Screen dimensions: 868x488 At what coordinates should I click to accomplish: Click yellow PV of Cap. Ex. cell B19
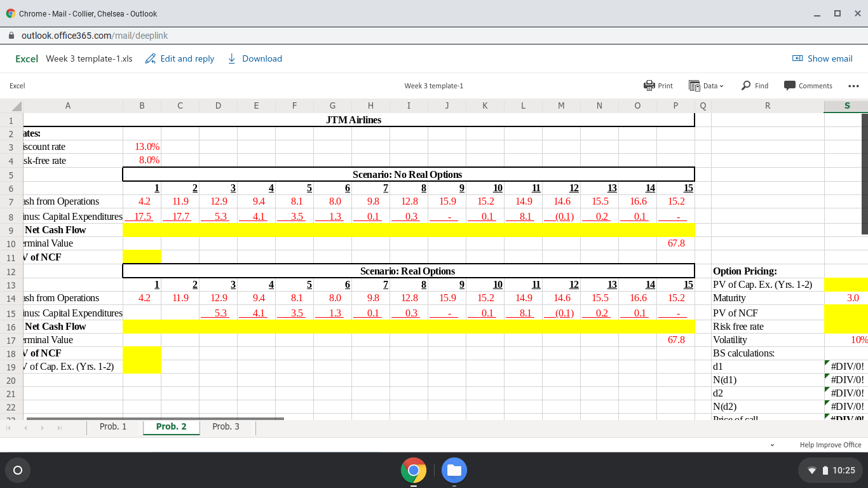pos(142,367)
